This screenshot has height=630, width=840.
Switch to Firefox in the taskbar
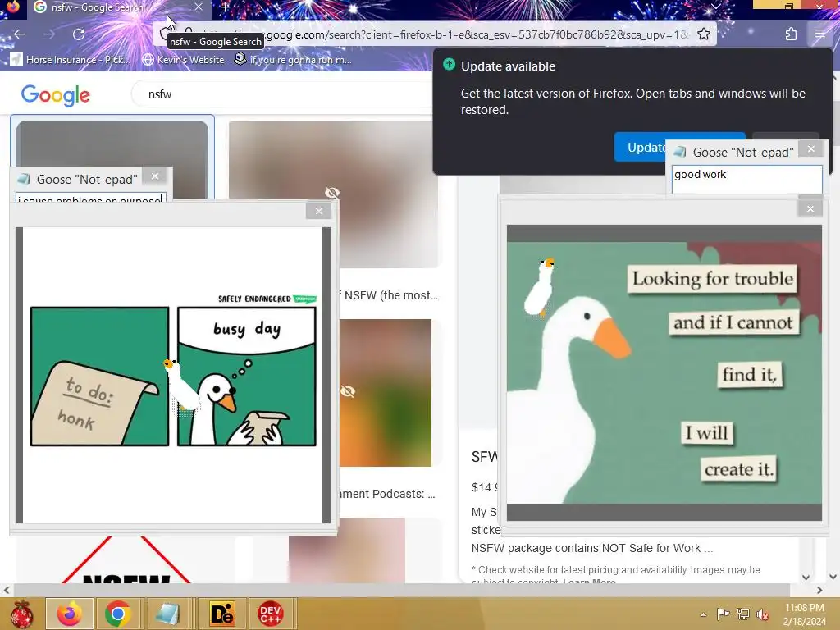pyautogui.click(x=70, y=614)
